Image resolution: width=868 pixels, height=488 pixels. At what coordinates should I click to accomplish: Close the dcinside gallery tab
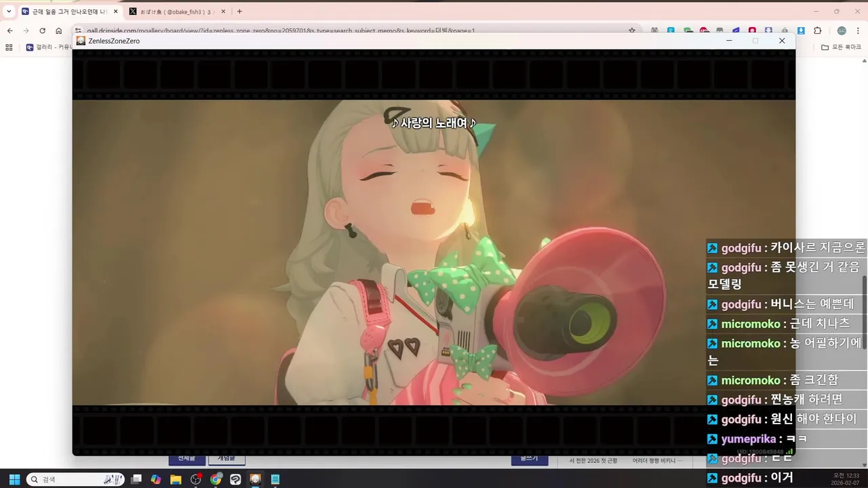[x=115, y=12]
